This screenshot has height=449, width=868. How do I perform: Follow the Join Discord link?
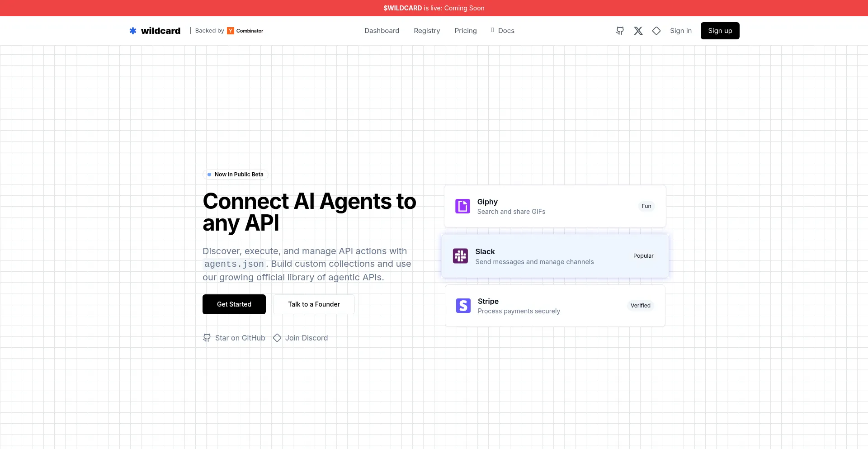pos(301,338)
